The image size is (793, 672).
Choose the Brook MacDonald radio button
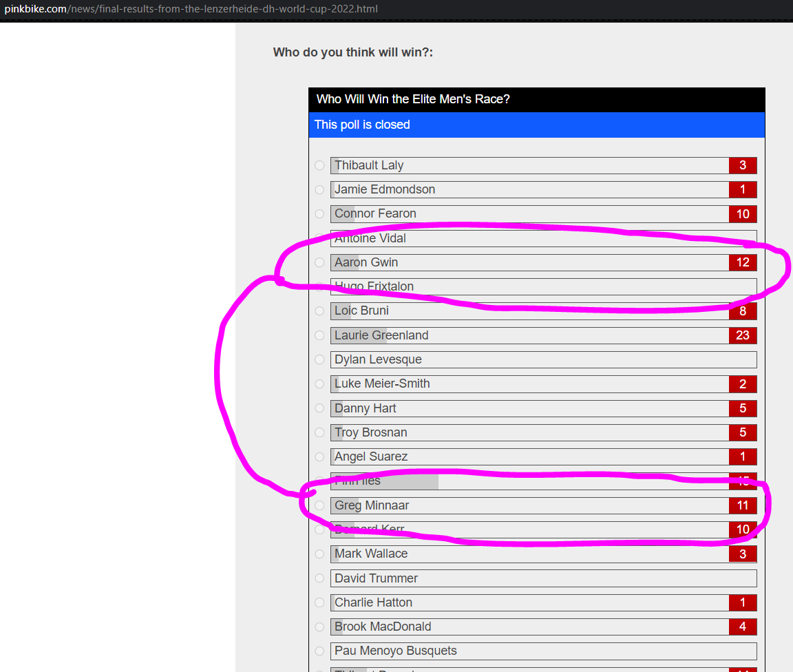pos(319,627)
